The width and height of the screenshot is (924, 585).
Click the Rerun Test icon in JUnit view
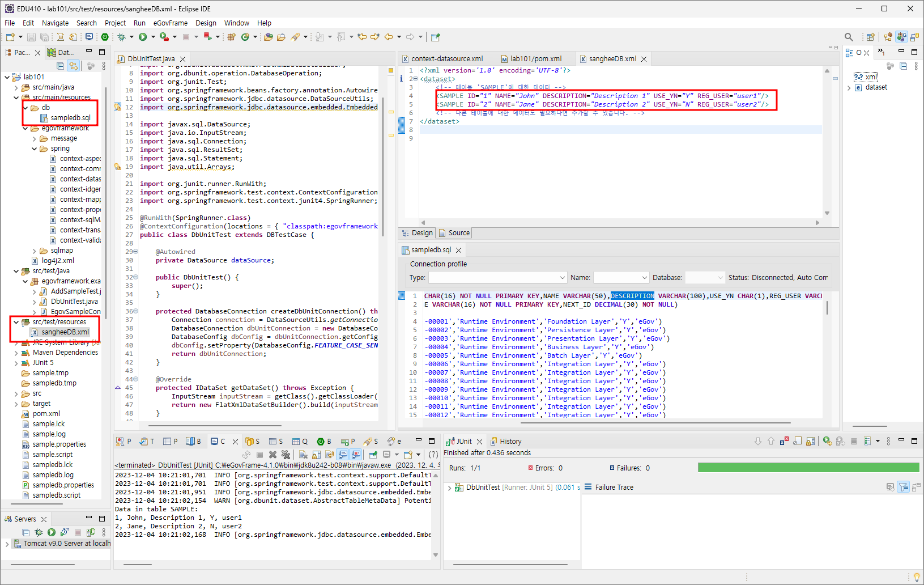tap(828, 441)
